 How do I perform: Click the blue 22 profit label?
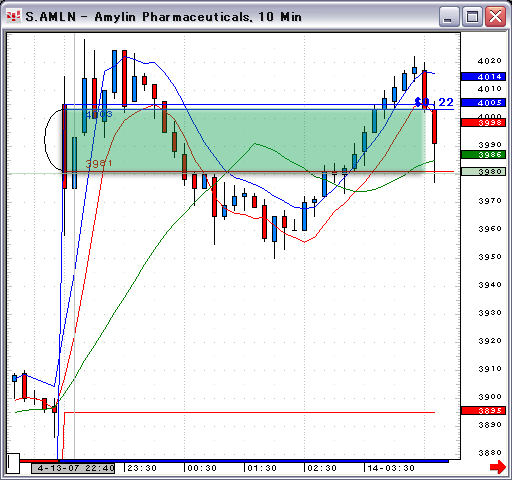[x=446, y=102]
